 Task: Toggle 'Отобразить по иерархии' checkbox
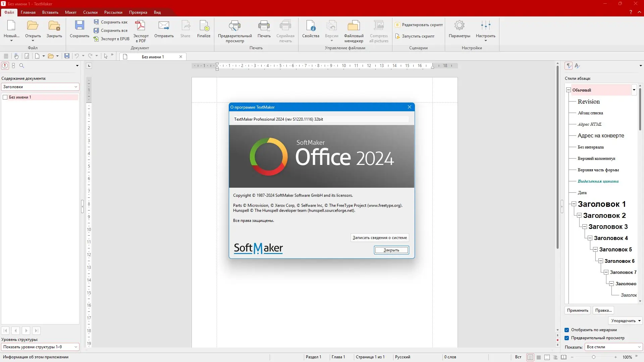pyautogui.click(x=567, y=330)
